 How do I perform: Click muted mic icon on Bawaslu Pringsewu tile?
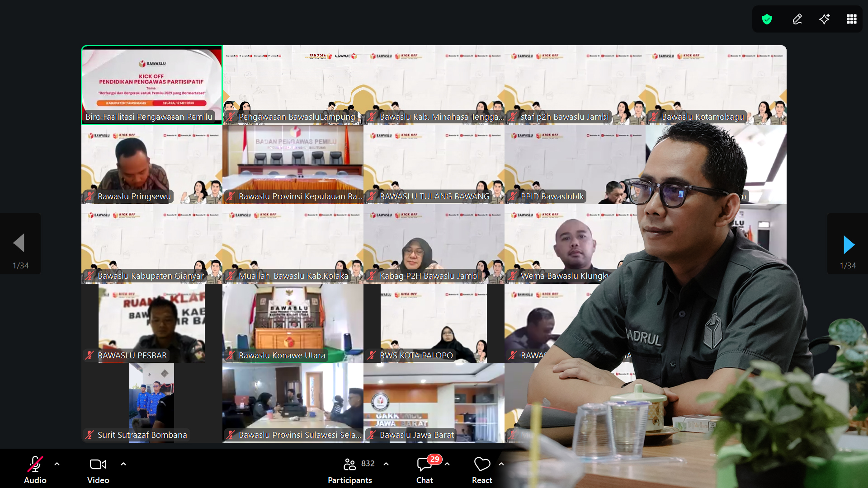coord(90,197)
